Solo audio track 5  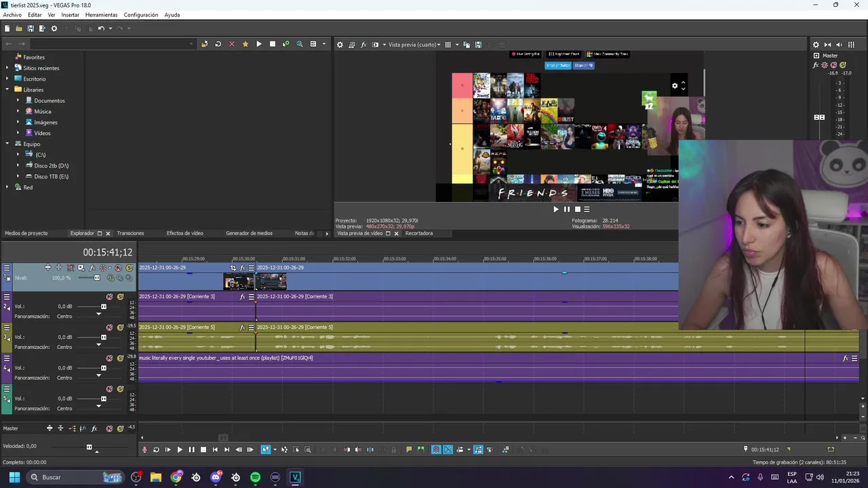[x=120, y=389]
